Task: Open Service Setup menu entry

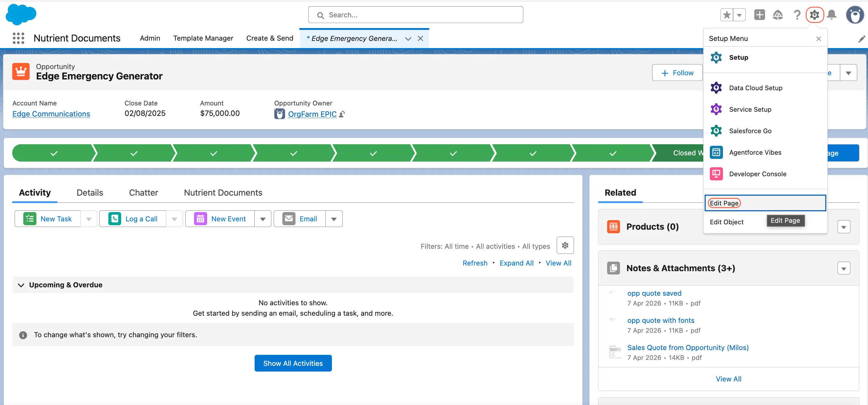Action: [x=765, y=109]
